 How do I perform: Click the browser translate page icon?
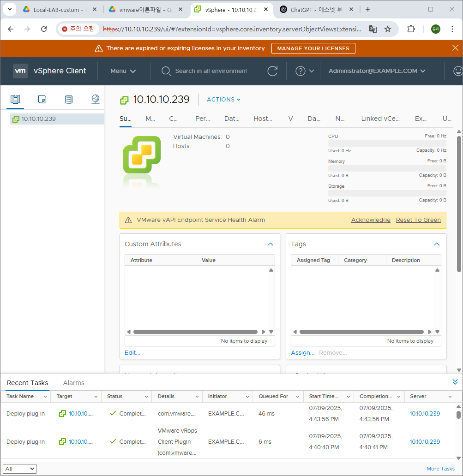coord(373,29)
